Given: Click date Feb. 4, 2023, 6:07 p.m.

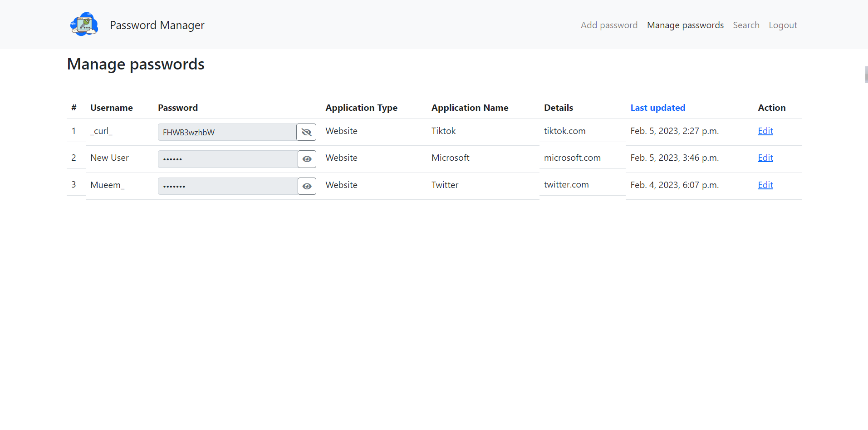Looking at the screenshot, I should coord(674,185).
